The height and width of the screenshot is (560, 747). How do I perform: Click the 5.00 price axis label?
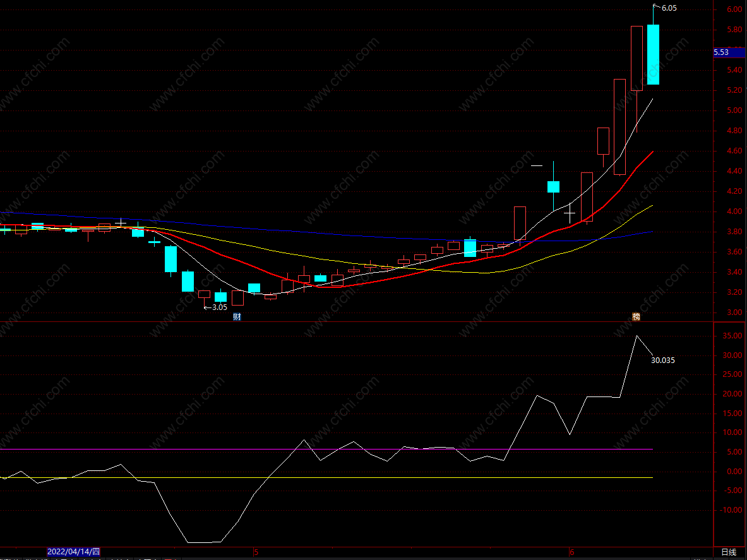click(x=734, y=110)
